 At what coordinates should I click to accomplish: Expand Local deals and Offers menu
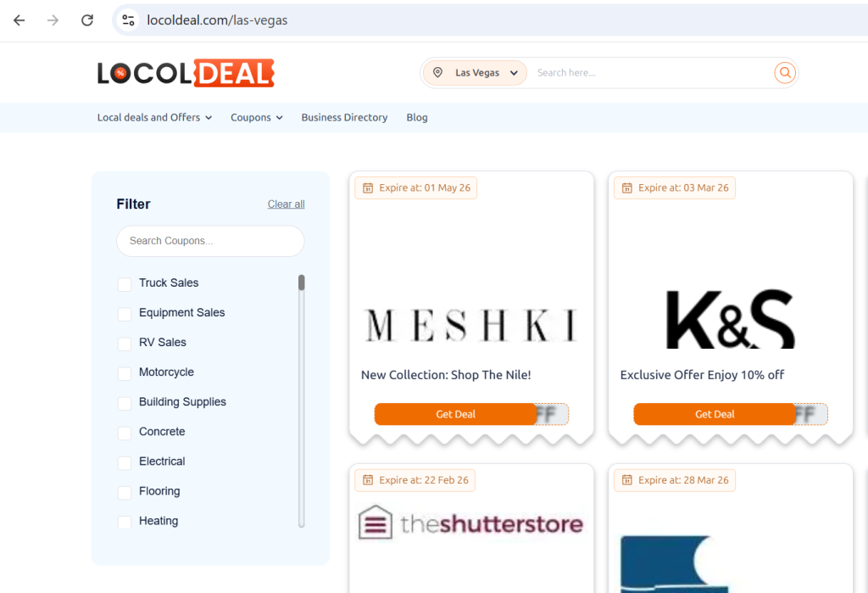[154, 118]
